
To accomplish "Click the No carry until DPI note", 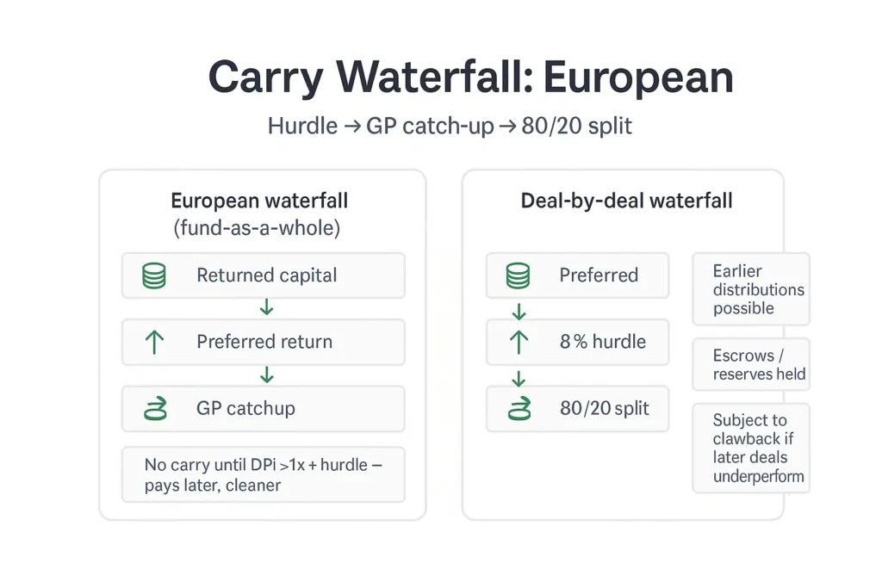I will click(264, 474).
